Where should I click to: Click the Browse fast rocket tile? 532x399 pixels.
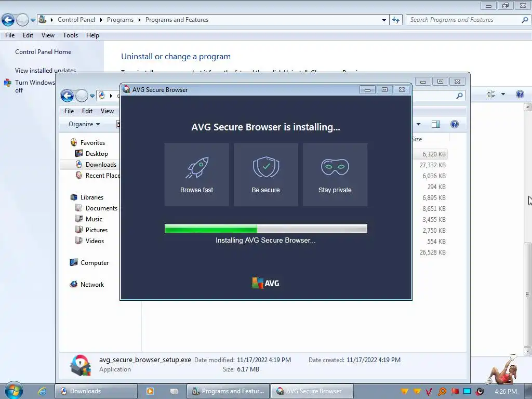tap(197, 175)
